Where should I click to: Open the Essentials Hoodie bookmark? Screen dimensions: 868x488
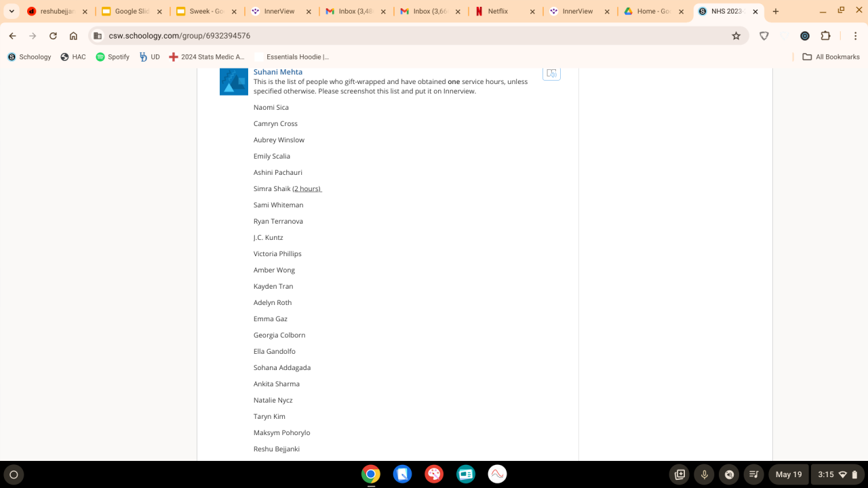292,57
